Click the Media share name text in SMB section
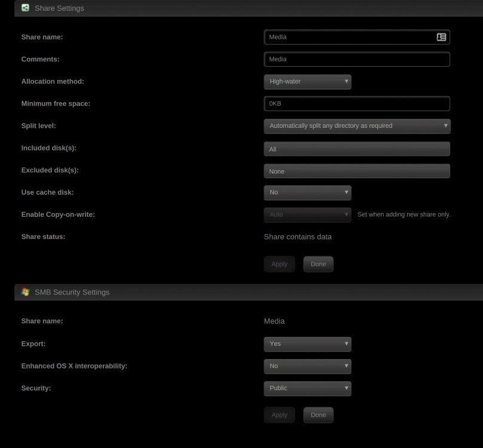The image size is (483, 448). (x=274, y=321)
